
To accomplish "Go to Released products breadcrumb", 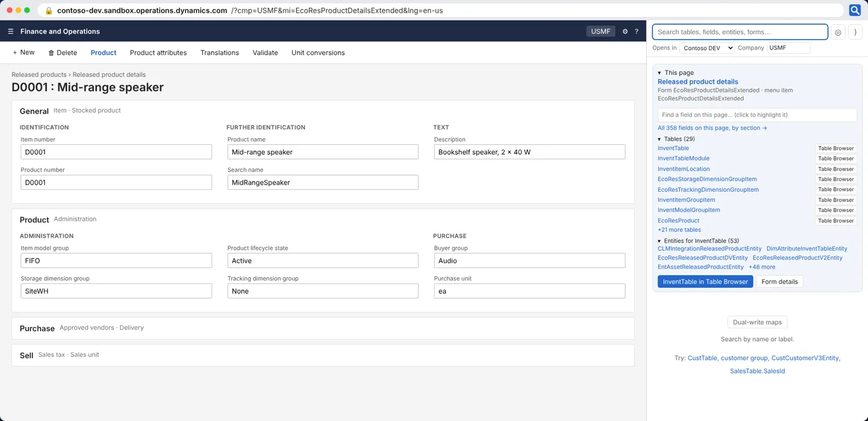I will pos(39,75).
